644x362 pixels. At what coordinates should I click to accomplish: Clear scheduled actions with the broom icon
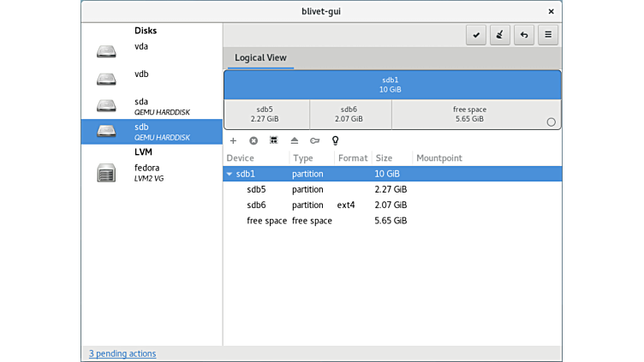[500, 35]
